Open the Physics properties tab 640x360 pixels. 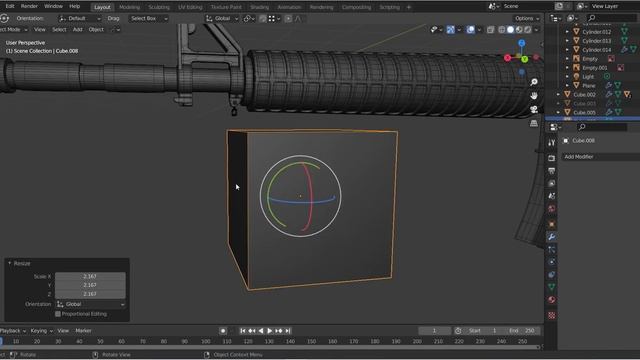pyautogui.click(x=551, y=262)
